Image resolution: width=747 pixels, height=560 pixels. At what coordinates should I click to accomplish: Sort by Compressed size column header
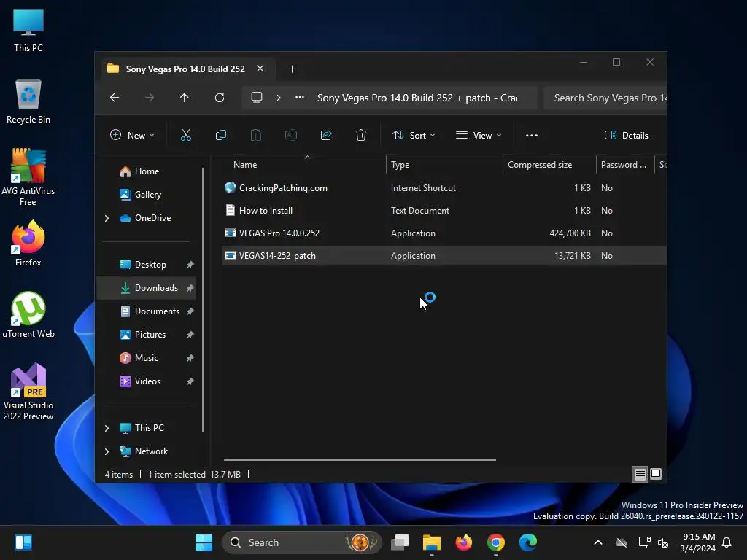(x=549, y=165)
